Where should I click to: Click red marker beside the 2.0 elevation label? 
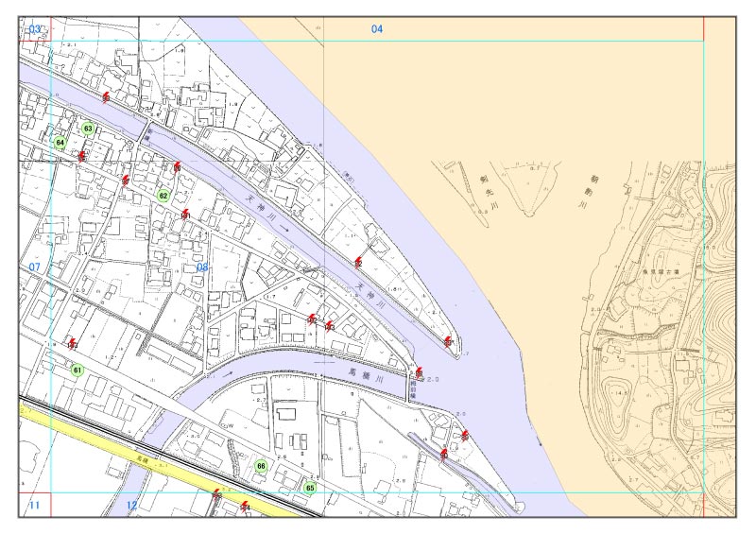pos(420,373)
